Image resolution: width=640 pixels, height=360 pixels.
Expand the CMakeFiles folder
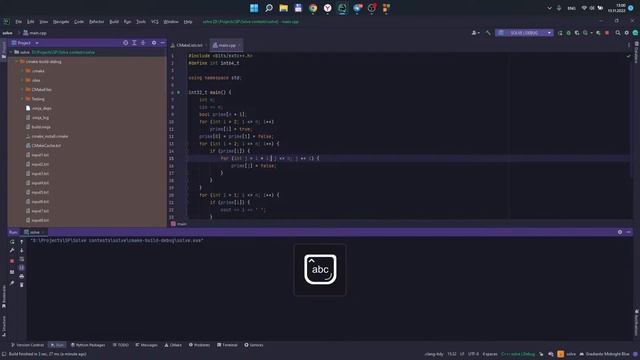click(x=22, y=89)
